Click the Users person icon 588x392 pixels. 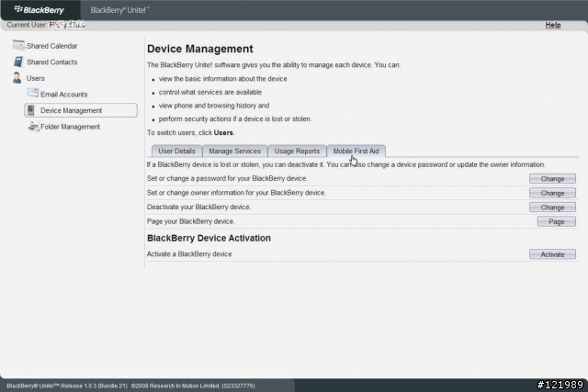pos(17,78)
